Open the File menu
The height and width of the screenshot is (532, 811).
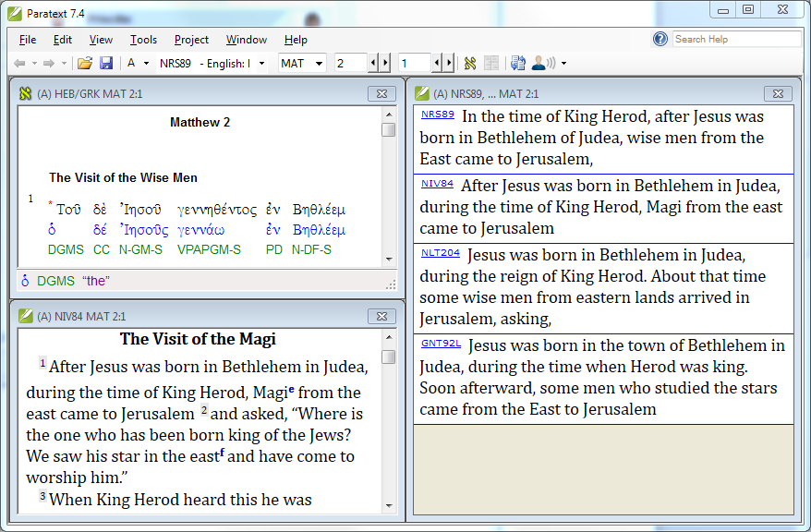pyautogui.click(x=28, y=40)
